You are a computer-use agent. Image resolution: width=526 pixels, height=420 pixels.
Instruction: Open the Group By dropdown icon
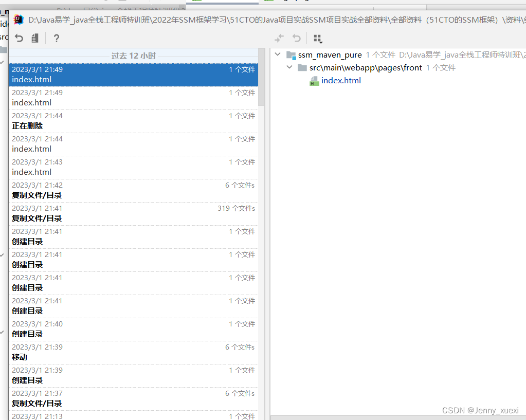coord(318,39)
